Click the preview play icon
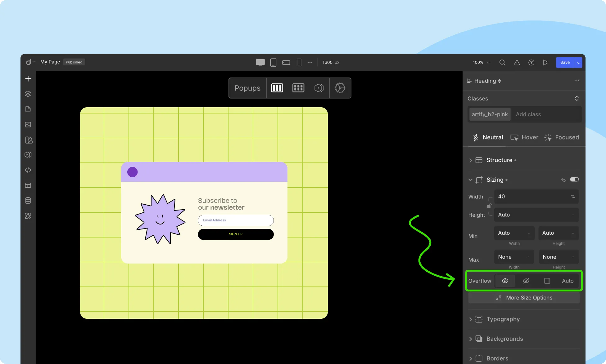Viewport: 606px width, 364px height. pos(545,62)
